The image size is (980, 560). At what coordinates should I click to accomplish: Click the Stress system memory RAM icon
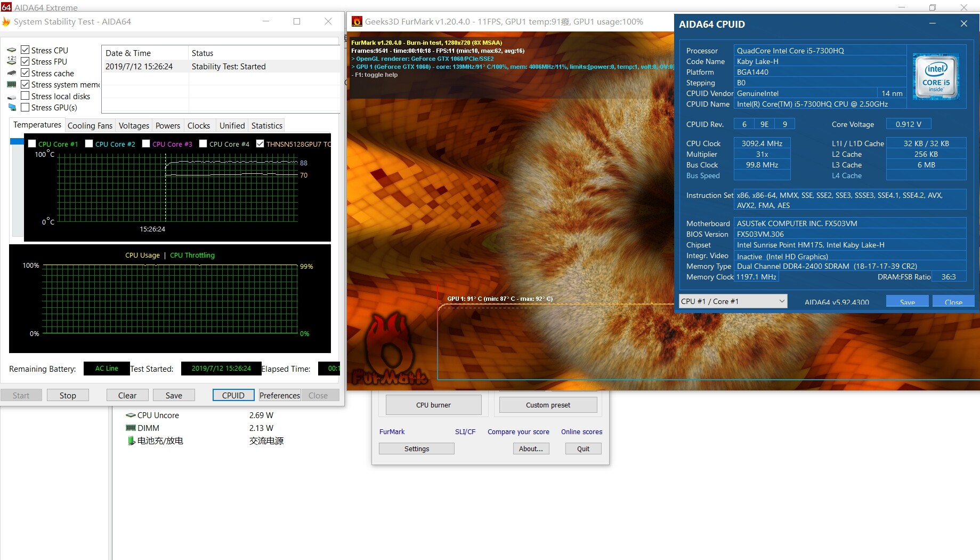click(x=12, y=84)
